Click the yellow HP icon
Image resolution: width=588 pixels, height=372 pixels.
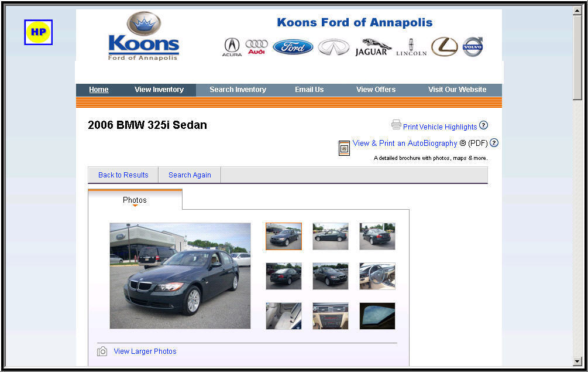pyautogui.click(x=38, y=32)
